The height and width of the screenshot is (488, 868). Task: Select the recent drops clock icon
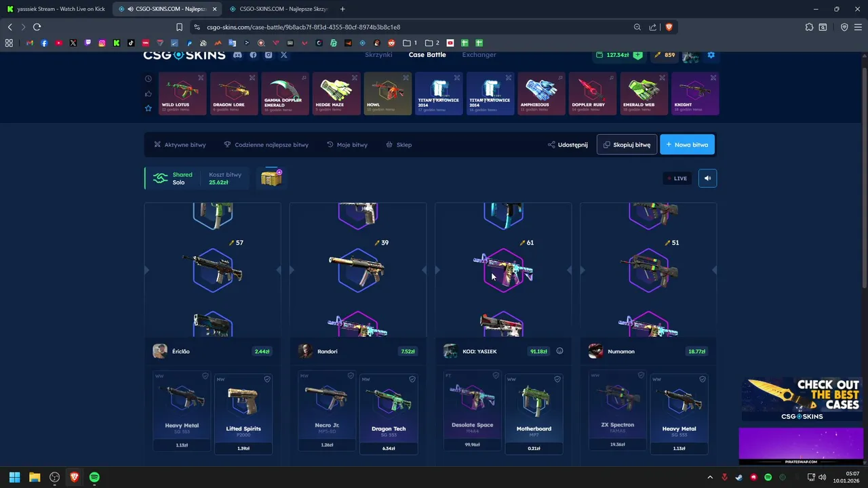(148, 79)
